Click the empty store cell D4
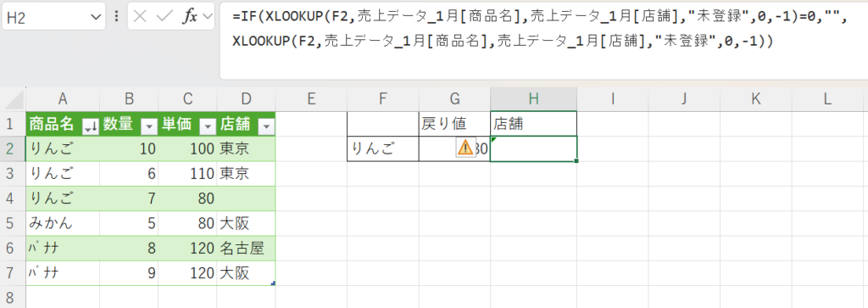 (247, 199)
